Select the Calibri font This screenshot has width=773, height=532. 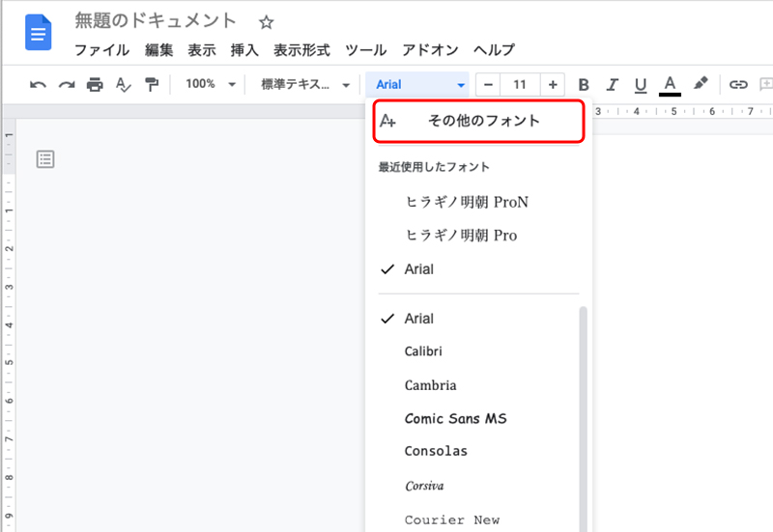tap(474, 351)
